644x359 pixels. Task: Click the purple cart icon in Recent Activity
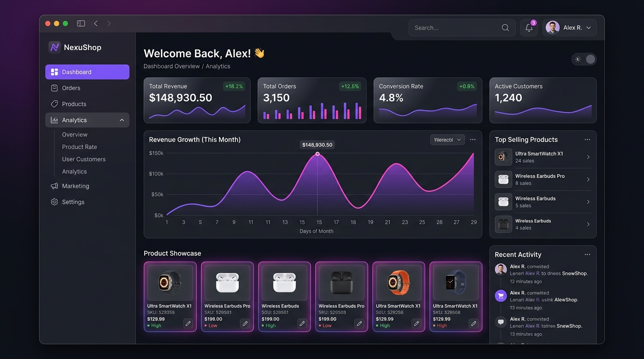coord(501,295)
